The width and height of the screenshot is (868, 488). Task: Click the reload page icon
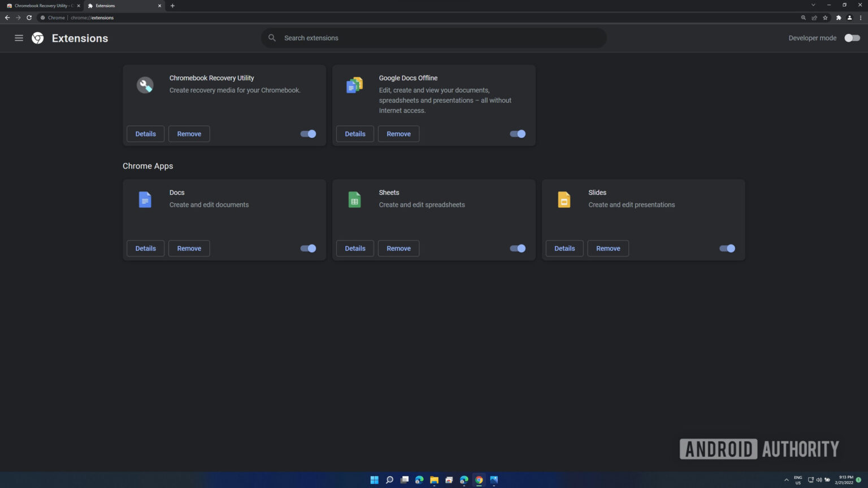(x=28, y=18)
